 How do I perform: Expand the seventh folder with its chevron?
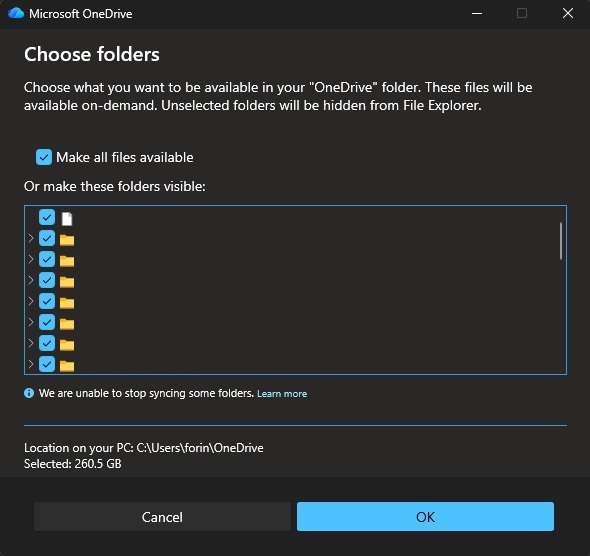point(31,364)
